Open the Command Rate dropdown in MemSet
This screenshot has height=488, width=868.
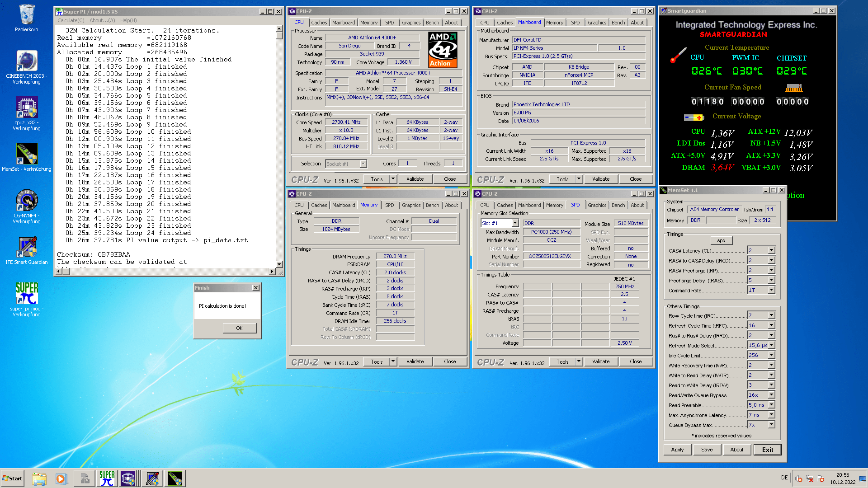(x=771, y=290)
